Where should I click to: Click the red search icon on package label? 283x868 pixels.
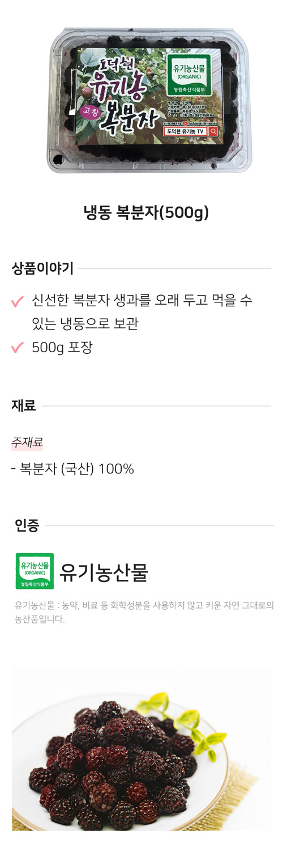(213, 131)
